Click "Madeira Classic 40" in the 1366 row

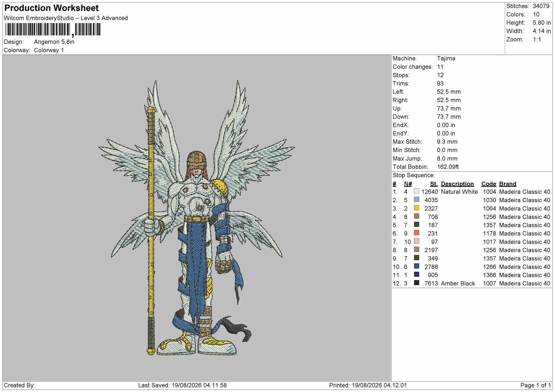pyautogui.click(x=524, y=275)
